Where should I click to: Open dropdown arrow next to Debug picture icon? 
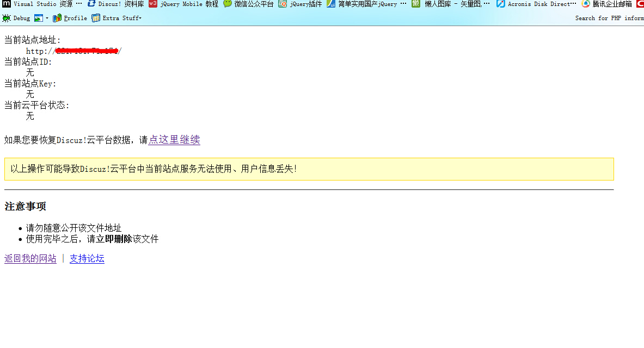47,18
